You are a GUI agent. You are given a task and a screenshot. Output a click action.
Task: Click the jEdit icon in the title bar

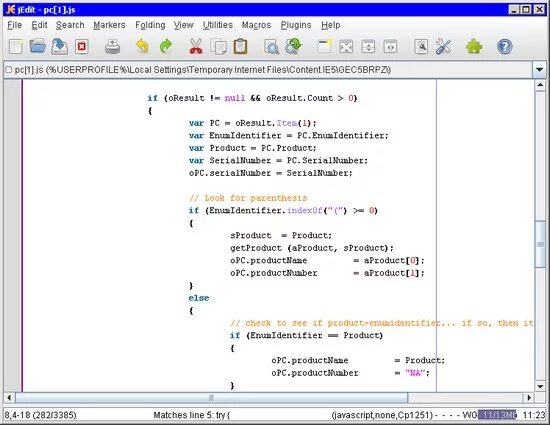[11, 9]
